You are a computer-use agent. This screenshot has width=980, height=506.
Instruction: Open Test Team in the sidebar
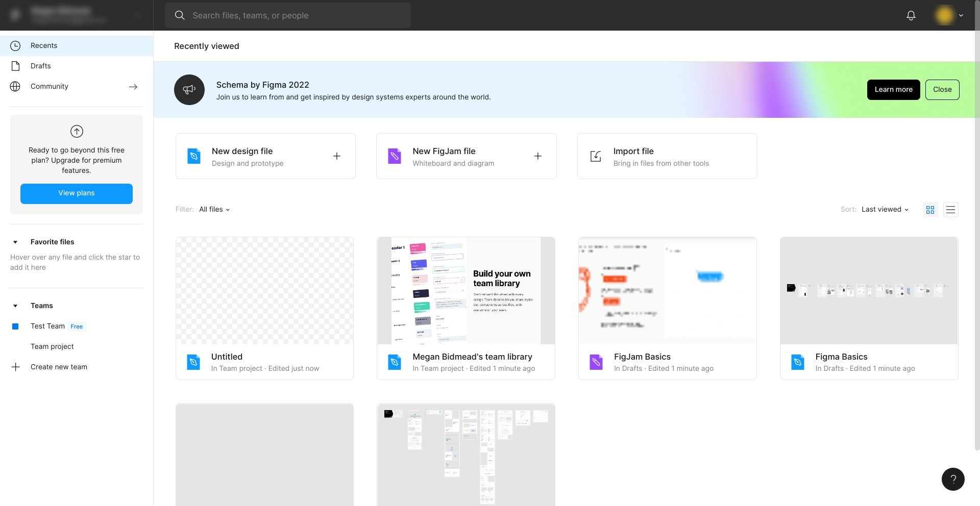coord(77,326)
